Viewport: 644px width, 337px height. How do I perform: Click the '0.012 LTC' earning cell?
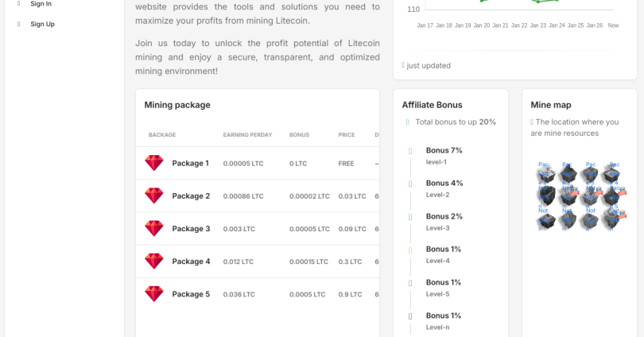(x=239, y=261)
